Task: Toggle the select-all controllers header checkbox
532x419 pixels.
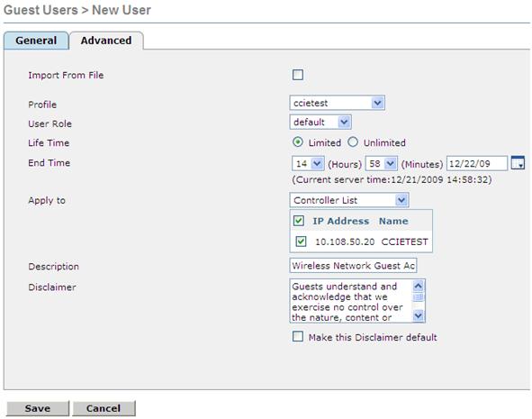Action: pos(298,221)
